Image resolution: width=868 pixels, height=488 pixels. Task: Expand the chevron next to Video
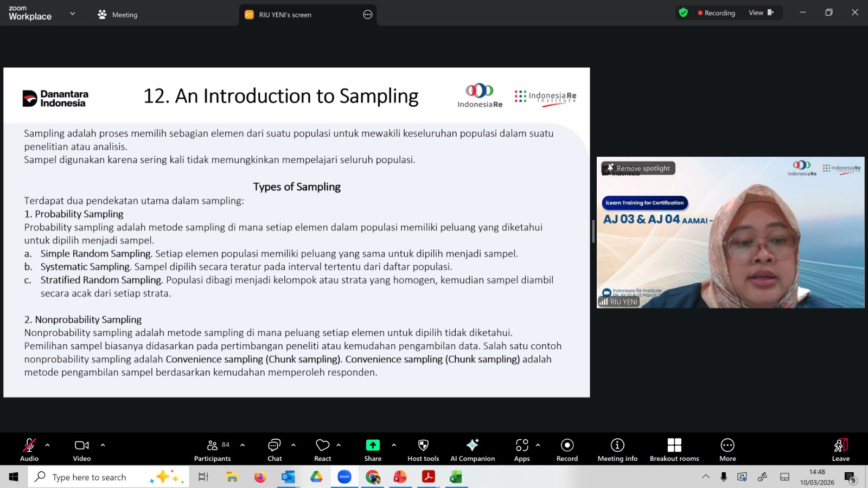(103, 445)
